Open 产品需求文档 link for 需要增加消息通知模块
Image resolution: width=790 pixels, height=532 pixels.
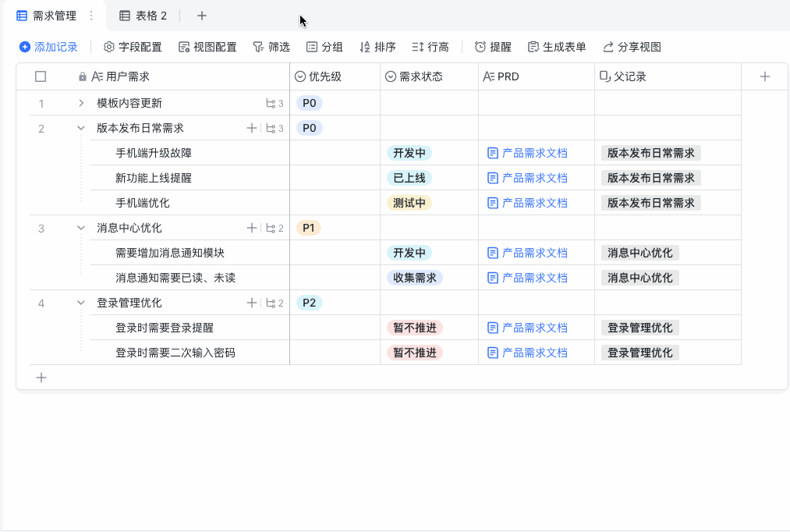pos(527,253)
